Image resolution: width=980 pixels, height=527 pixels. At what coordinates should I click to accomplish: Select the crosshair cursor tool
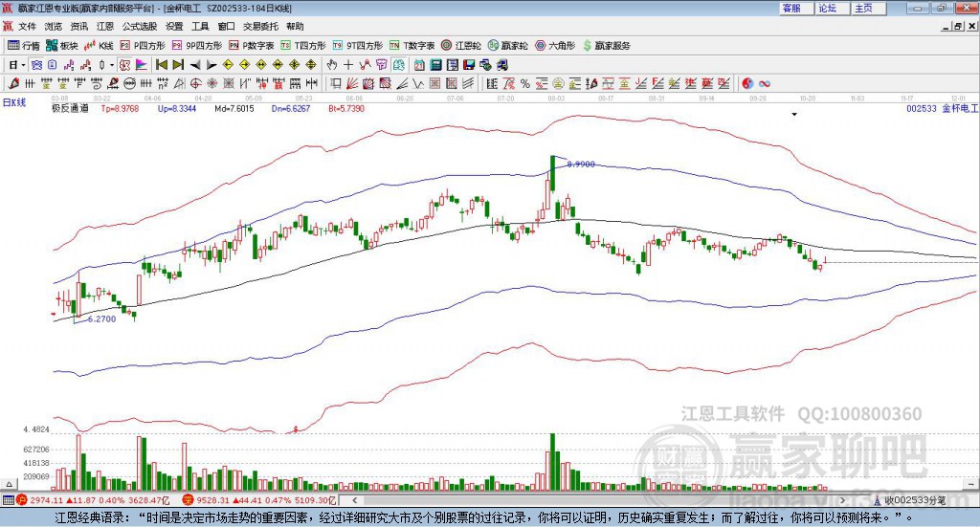point(348,65)
